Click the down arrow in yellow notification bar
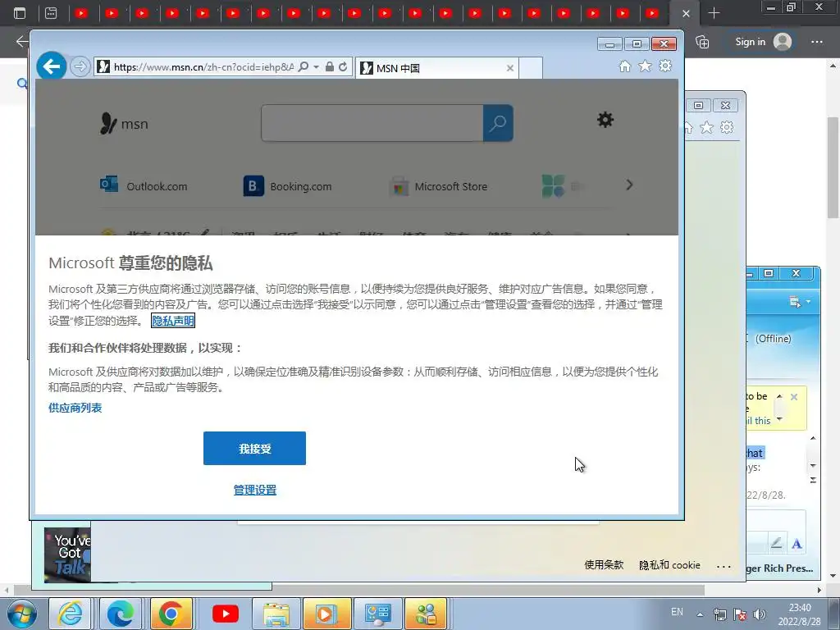The width and height of the screenshot is (840, 630). (x=779, y=419)
